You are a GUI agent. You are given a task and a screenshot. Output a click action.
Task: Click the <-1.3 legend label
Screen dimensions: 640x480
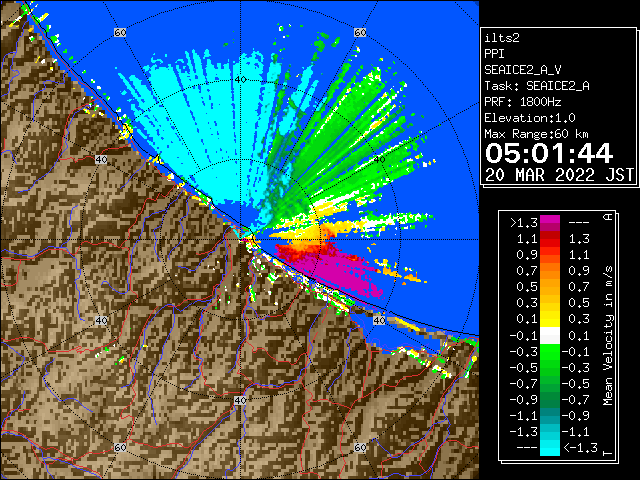tap(580, 448)
